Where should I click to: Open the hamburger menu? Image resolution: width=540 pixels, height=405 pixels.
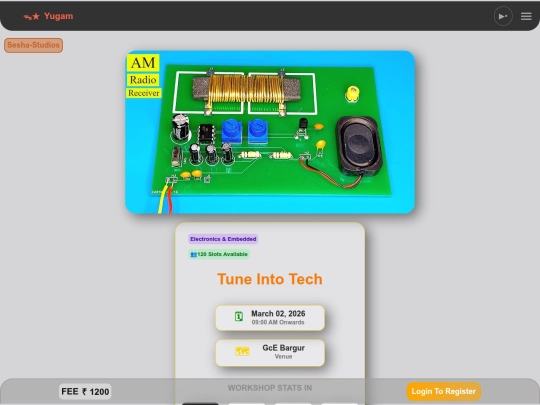click(x=526, y=16)
